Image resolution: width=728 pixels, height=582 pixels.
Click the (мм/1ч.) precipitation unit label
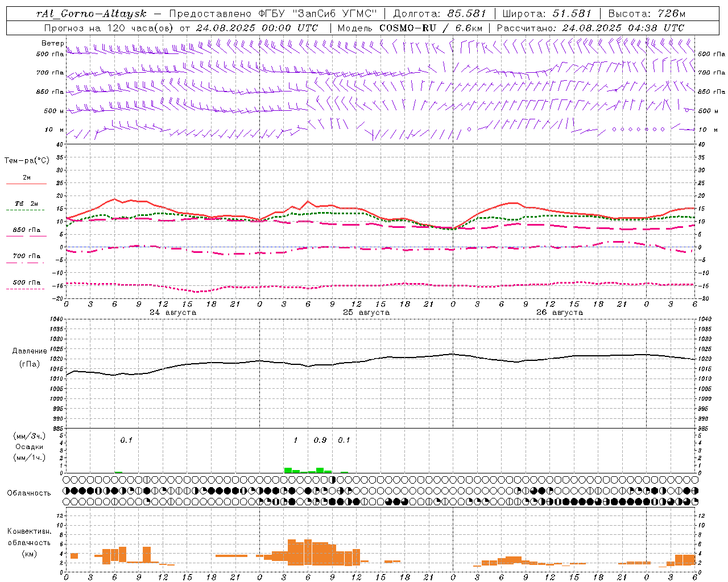coord(30,457)
